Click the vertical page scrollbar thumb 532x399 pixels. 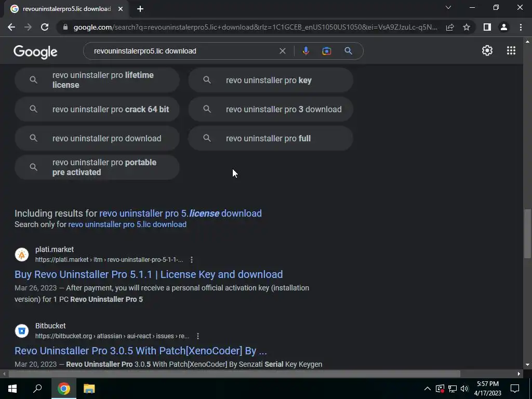(x=527, y=234)
